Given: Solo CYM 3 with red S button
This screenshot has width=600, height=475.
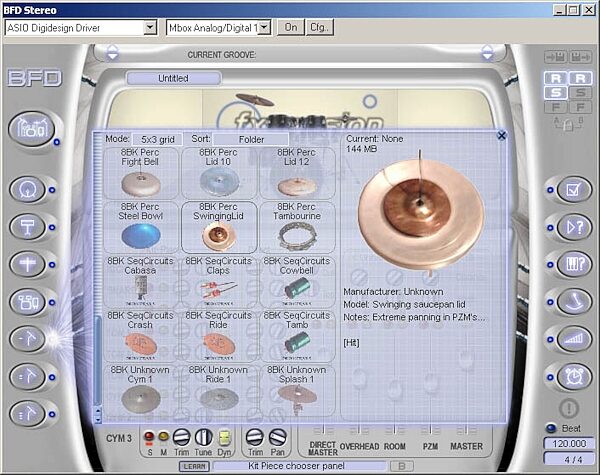Looking at the screenshot, I should [x=149, y=437].
